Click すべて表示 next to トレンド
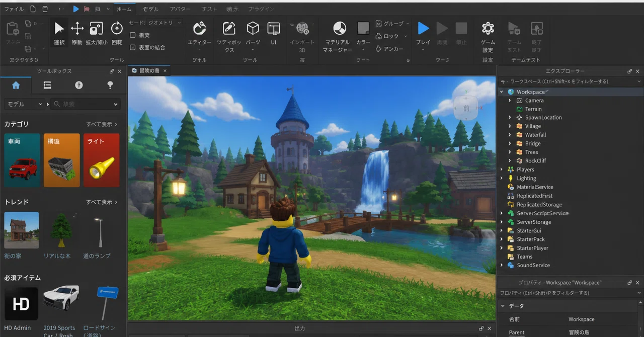The image size is (644, 337). point(102,202)
